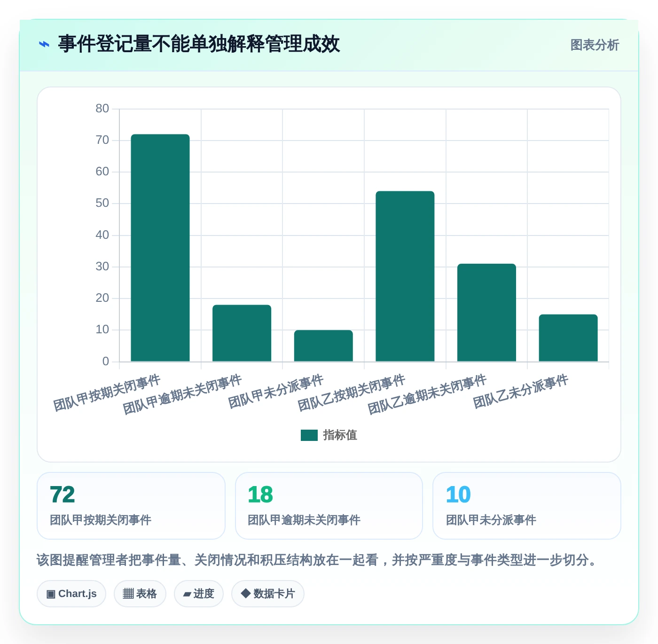This screenshot has height=644, width=658.
Task: Open the data card showing 18
Action: click(329, 506)
